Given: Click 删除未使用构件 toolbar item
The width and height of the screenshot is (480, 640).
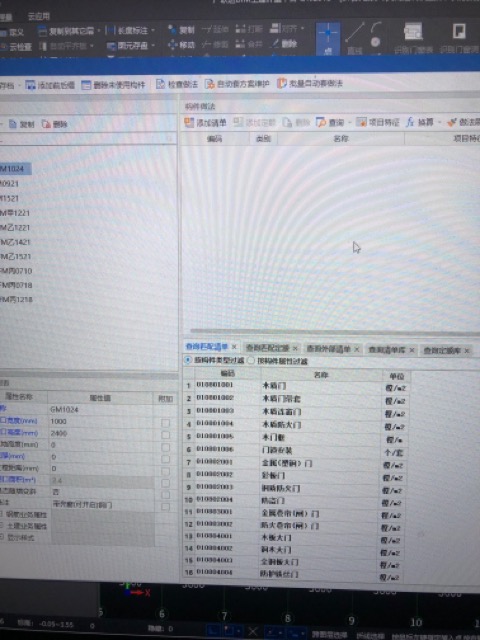Looking at the screenshot, I should click(113, 85).
